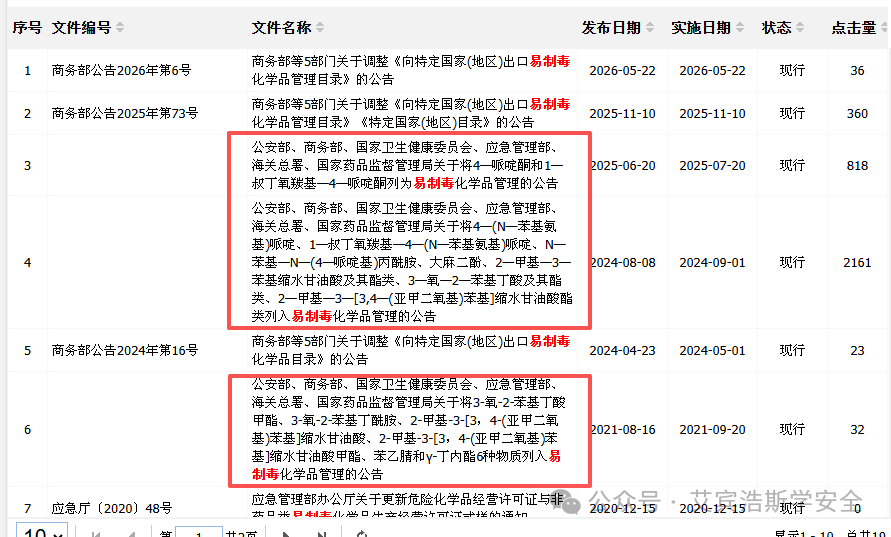891x537 pixels.
Task: Sort by 文件名称 column sort icon
Action: coord(320,27)
